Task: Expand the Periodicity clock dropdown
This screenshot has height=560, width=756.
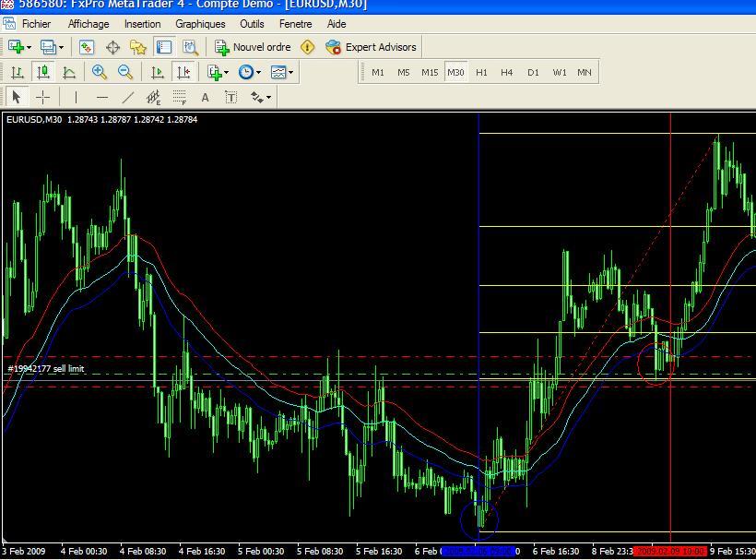Action: click(258, 72)
